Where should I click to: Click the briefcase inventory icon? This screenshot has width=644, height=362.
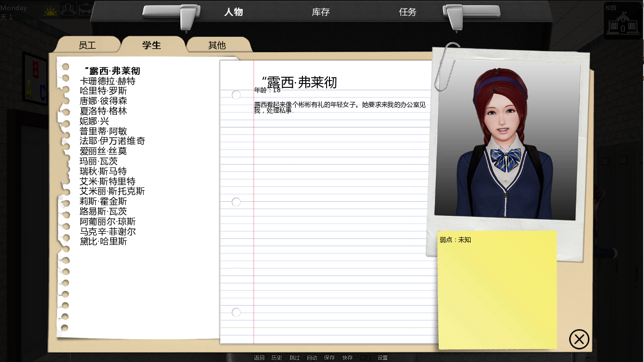point(86,9)
